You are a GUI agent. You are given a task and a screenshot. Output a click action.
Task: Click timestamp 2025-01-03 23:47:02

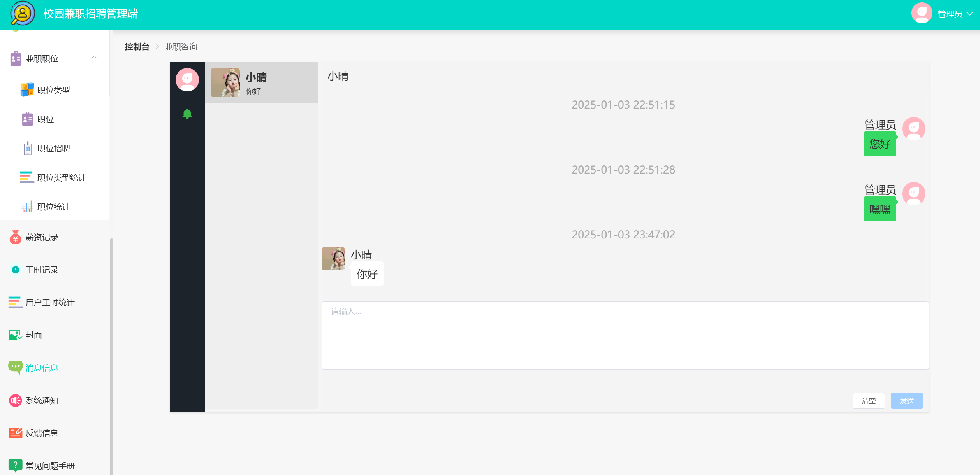click(623, 235)
